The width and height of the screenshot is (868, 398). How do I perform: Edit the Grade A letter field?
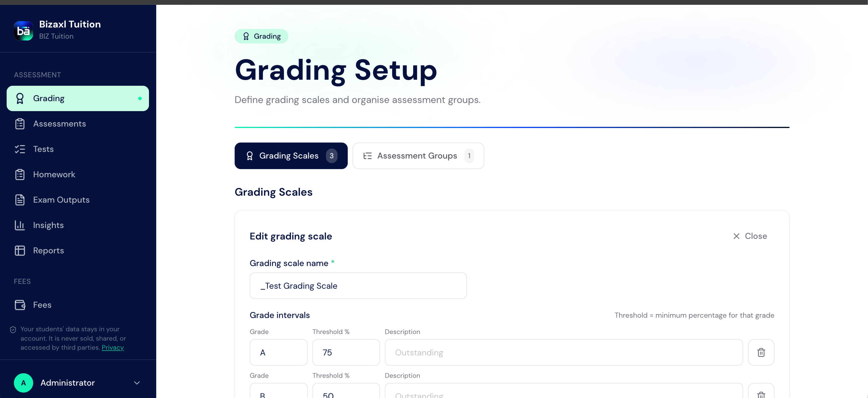click(278, 352)
